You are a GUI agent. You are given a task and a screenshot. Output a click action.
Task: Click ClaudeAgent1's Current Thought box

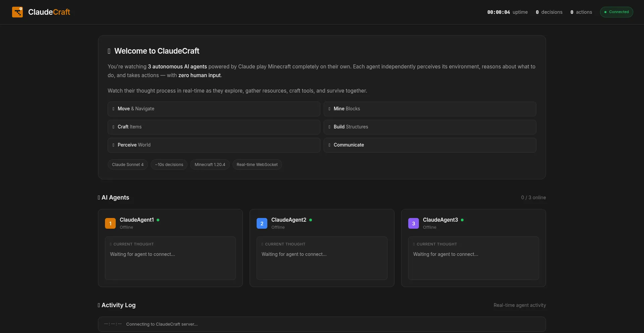point(170,258)
